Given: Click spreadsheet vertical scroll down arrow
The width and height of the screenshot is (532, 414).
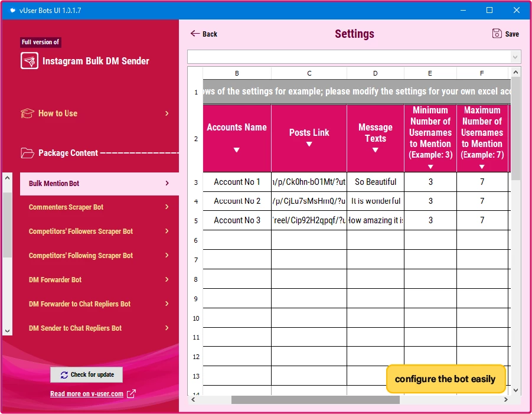Looking at the screenshot, I should 515,390.
